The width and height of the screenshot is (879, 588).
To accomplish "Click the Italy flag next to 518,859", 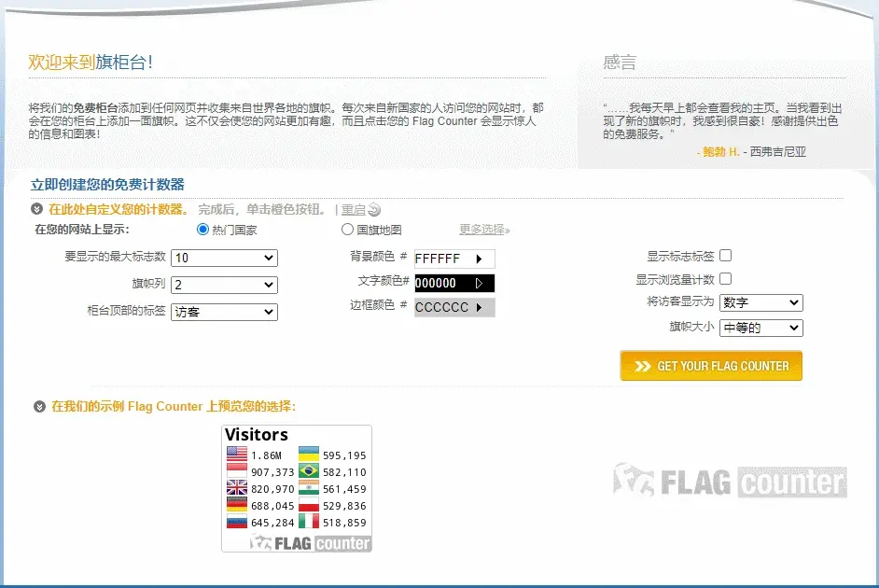I will [x=308, y=522].
